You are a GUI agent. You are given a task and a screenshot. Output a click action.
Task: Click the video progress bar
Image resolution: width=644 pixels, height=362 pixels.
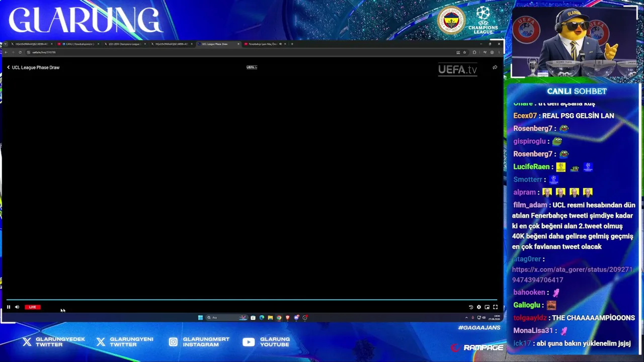coord(252,300)
